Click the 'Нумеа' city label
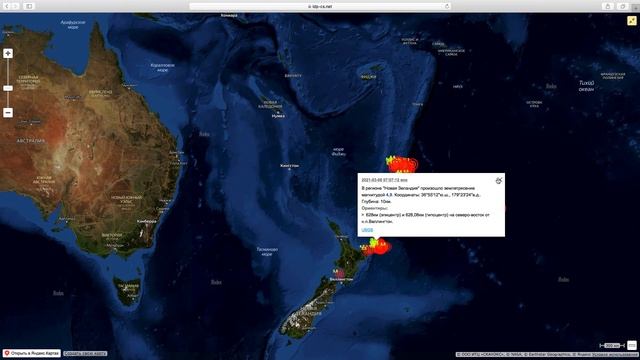 coord(278,116)
